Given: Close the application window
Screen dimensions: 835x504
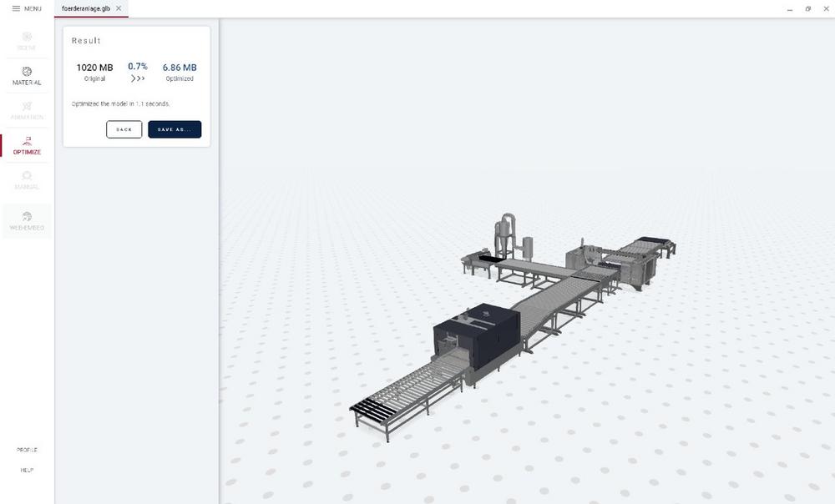Looking at the screenshot, I should [826, 9].
